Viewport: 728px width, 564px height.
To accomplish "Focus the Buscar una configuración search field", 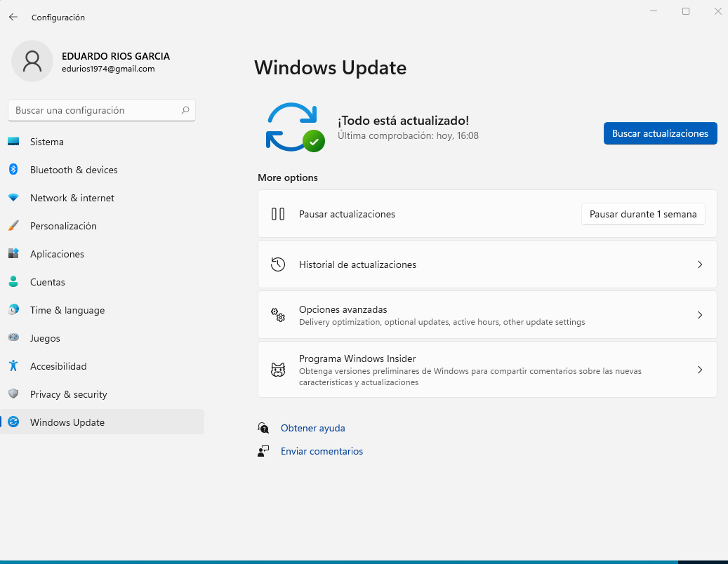I will (95, 110).
